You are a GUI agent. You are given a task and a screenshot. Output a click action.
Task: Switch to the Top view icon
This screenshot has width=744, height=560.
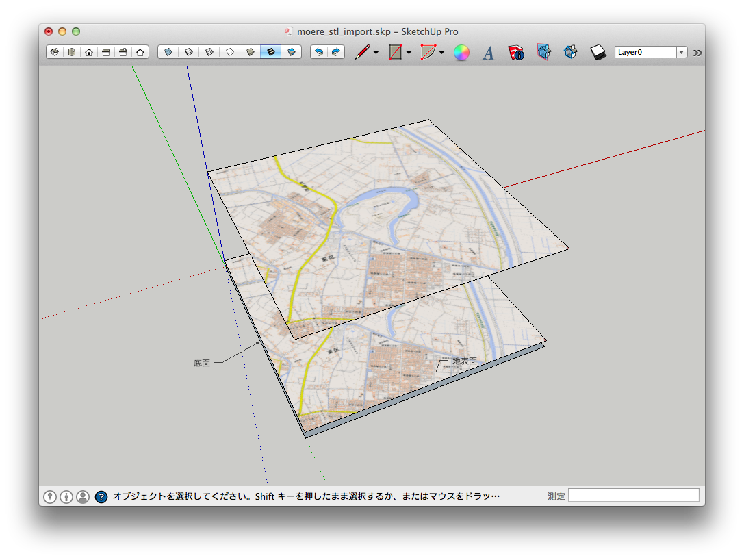click(x=72, y=52)
